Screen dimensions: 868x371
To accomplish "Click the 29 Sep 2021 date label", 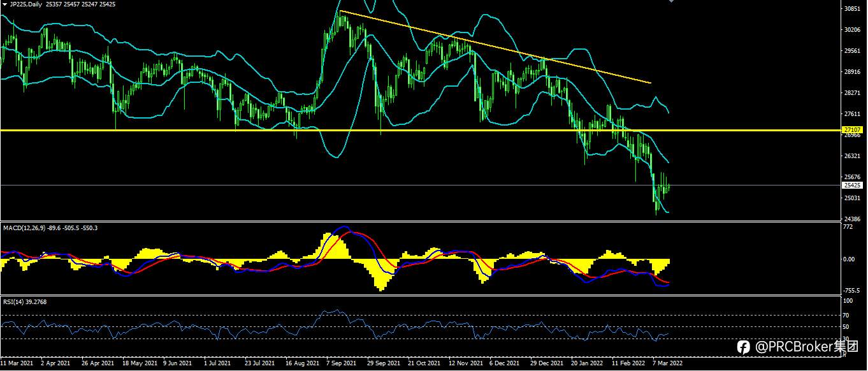I will 382,363.
